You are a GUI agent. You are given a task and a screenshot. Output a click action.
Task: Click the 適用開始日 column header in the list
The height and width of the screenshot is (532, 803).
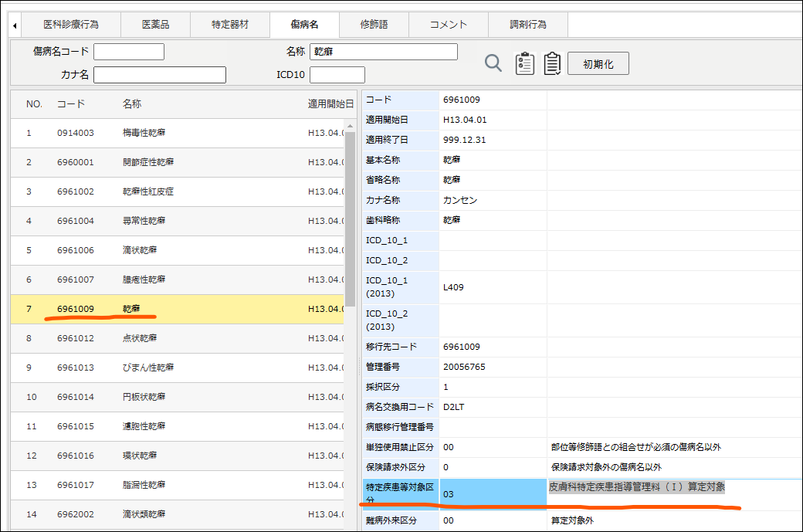(x=330, y=104)
